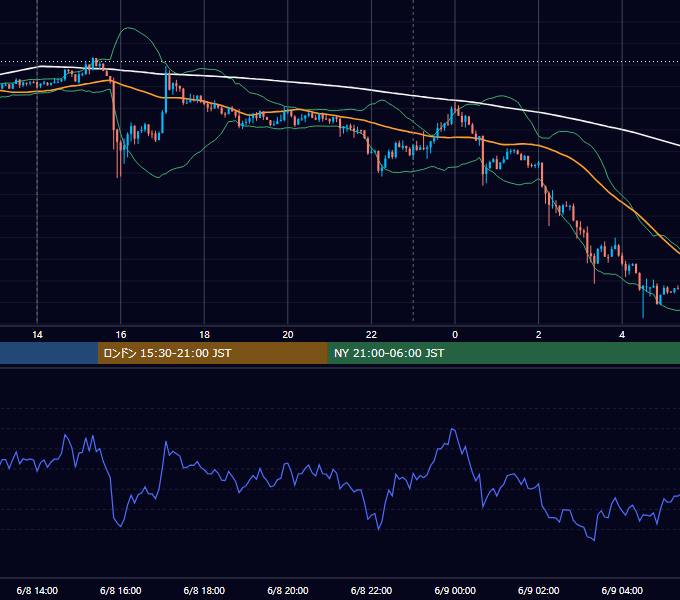The height and width of the screenshot is (600, 680).
Task: Click the 6/9 04:00 date label
Action: (622, 590)
